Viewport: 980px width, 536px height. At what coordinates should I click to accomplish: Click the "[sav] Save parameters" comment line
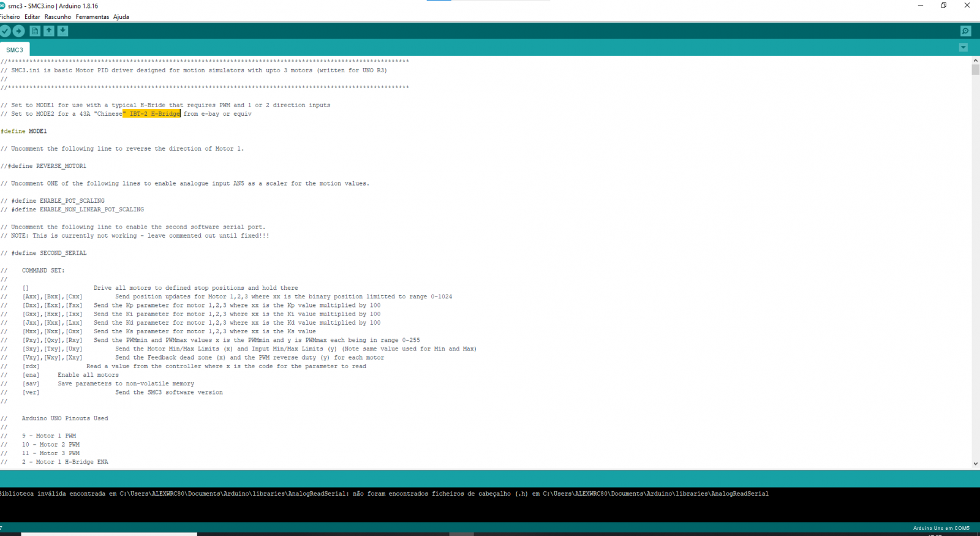(97, 383)
